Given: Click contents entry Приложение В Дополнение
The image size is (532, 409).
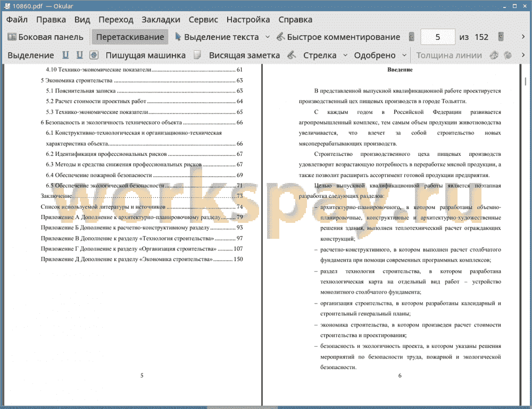Looking at the screenshot, I should (x=142, y=238).
